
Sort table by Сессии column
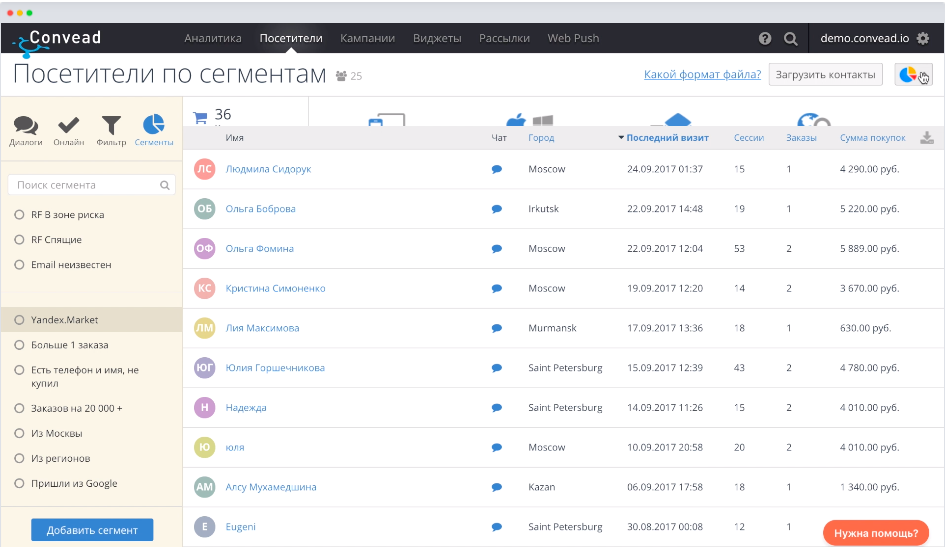pos(749,138)
